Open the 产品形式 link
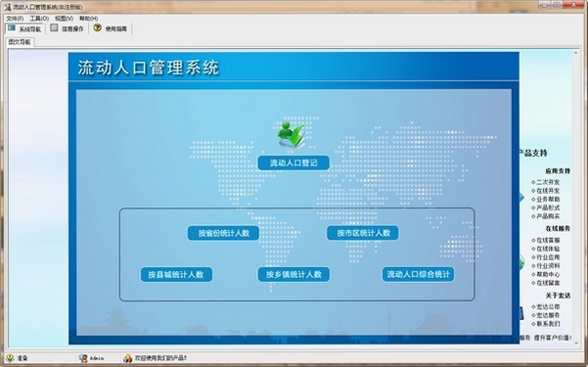Image resolution: width=588 pixels, height=367 pixels. click(548, 207)
